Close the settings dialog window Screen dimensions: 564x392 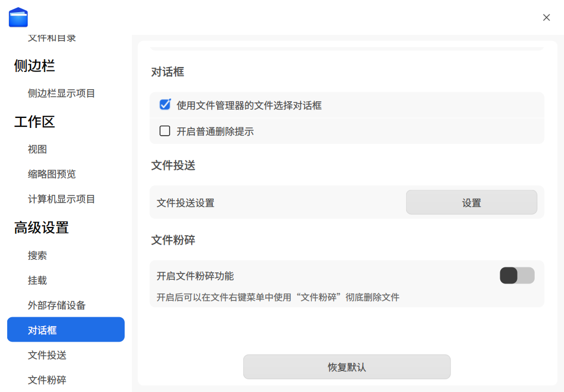(546, 18)
